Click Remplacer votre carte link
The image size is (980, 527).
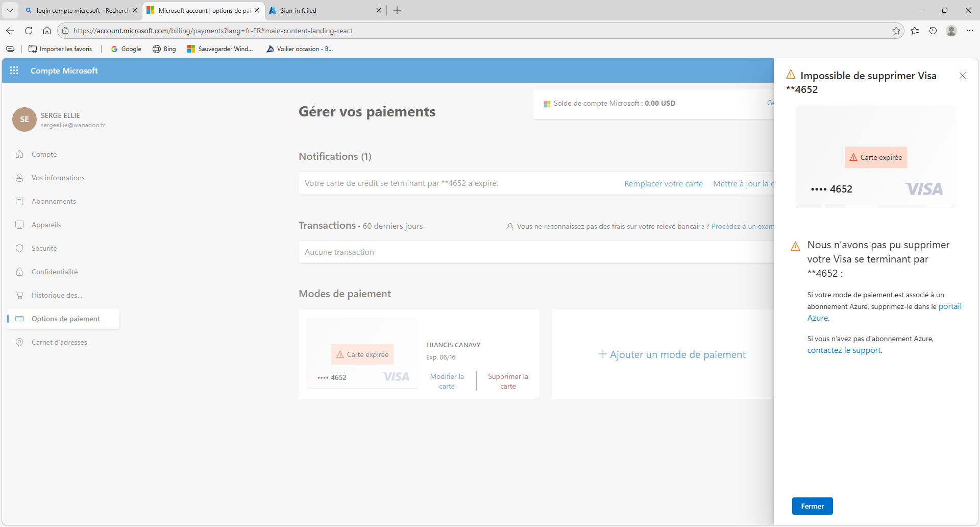[664, 184]
